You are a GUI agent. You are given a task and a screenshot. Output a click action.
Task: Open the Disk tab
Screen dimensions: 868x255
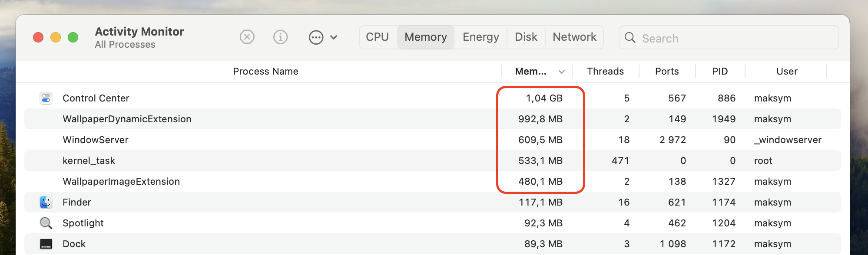(x=526, y=37)
